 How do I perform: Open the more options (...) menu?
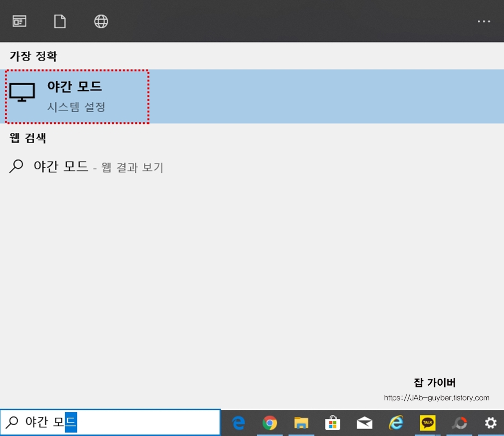(484, 21)
